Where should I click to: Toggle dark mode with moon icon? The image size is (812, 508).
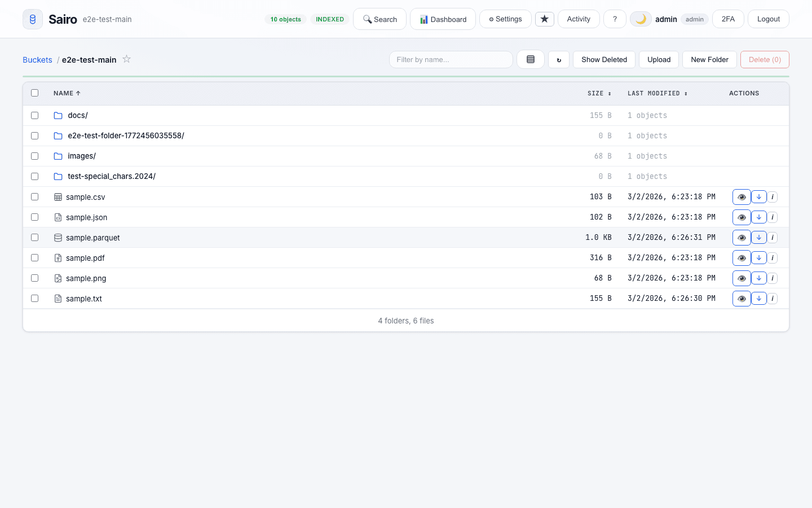(x=641, y=19)
